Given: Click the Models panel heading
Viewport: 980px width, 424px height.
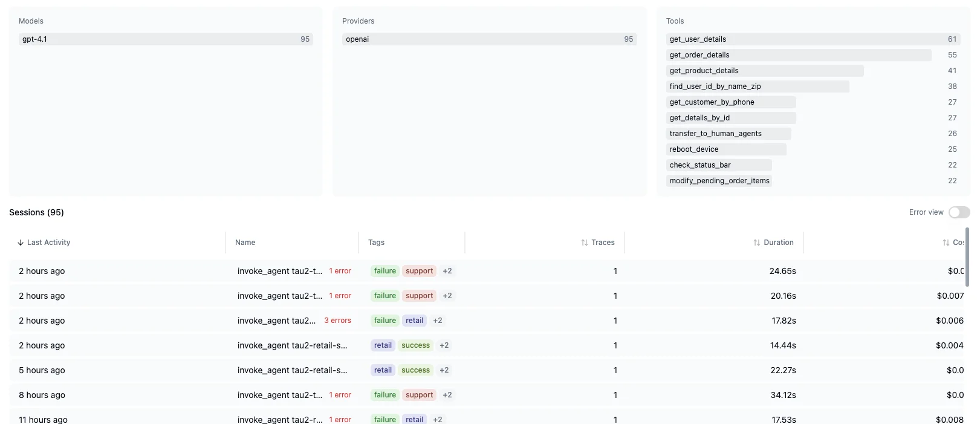Looking at the screenshot, I should click(x=31, y=21).
